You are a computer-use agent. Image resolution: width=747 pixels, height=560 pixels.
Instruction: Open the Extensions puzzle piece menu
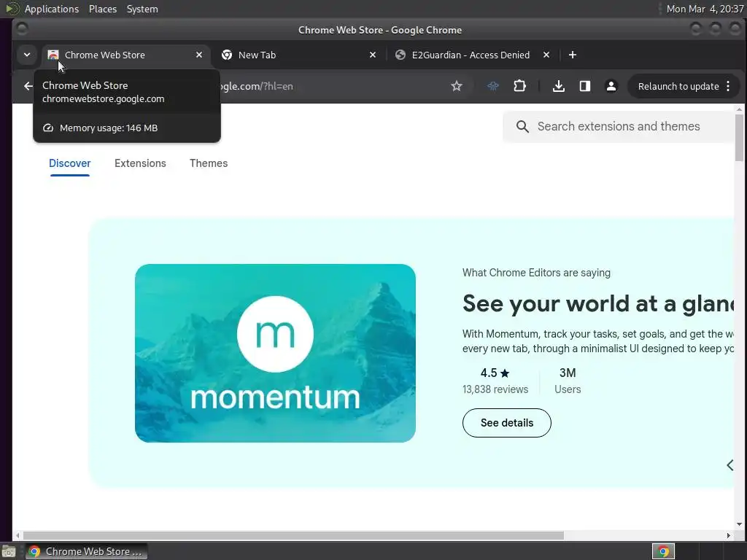coord(519,86)
